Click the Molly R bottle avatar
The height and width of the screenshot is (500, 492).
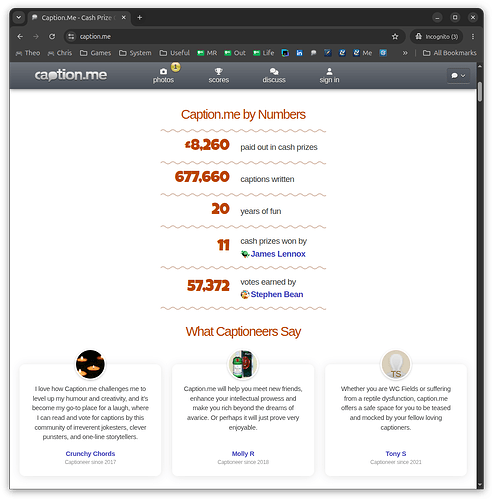pyautogui.click(x=243, y=364)
